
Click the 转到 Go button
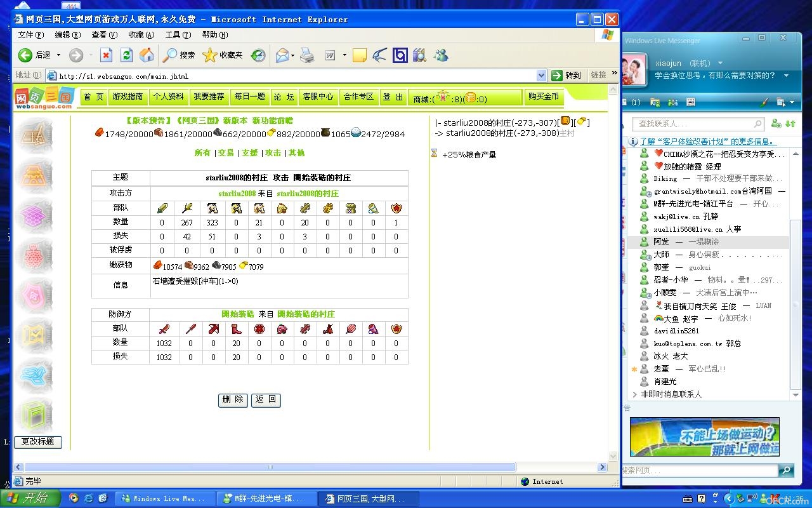[566, 76]
